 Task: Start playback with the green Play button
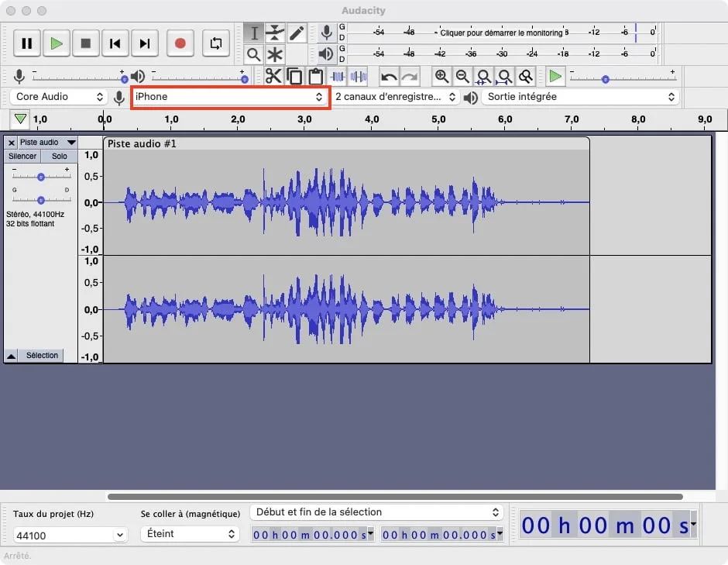click(x=57, y=43)
